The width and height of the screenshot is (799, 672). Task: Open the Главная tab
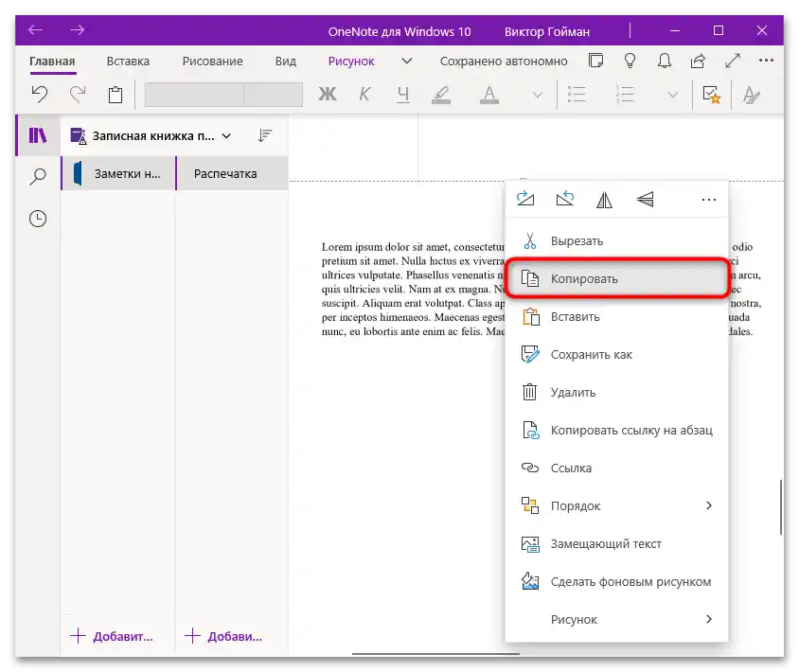(x=52, y=62)
